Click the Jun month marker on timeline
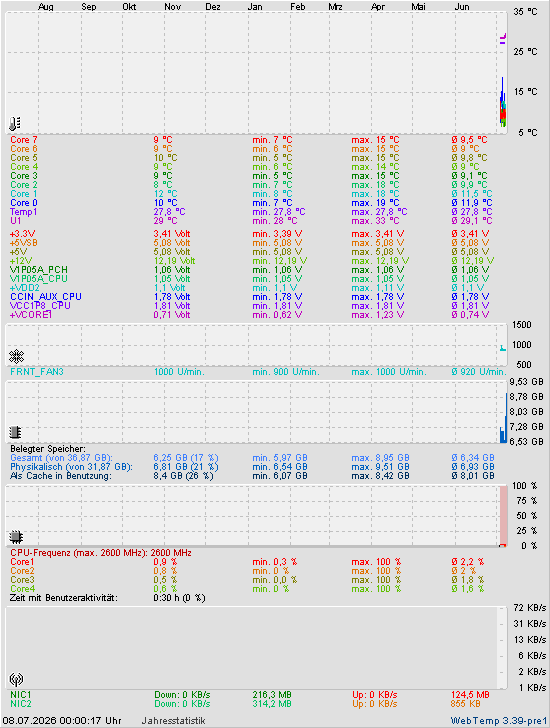 [x=462, y=6]
